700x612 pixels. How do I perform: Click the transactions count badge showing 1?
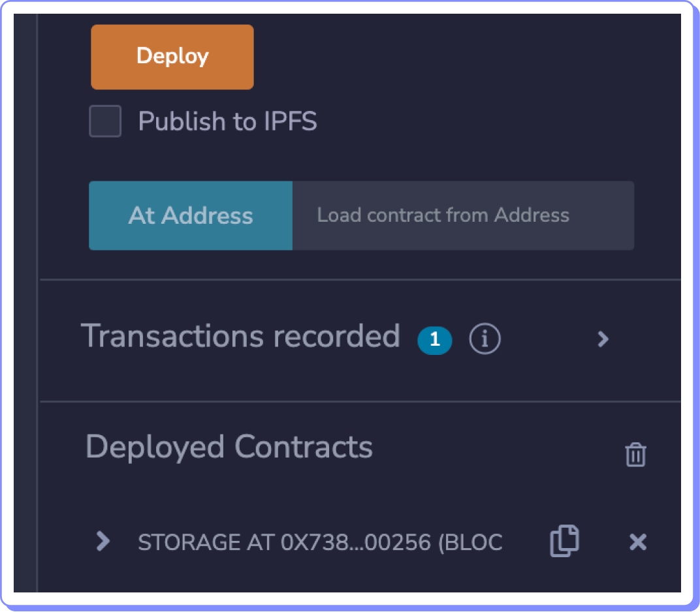(434, 339)
